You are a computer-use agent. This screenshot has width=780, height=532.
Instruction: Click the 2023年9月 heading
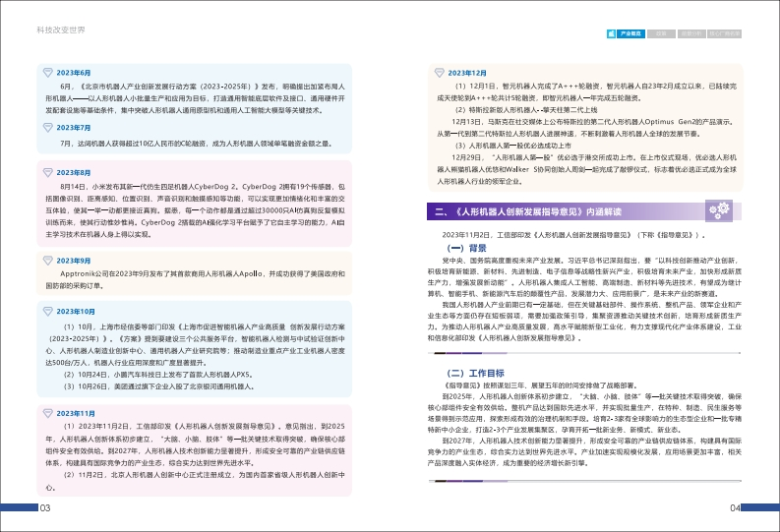click(74, 261)
